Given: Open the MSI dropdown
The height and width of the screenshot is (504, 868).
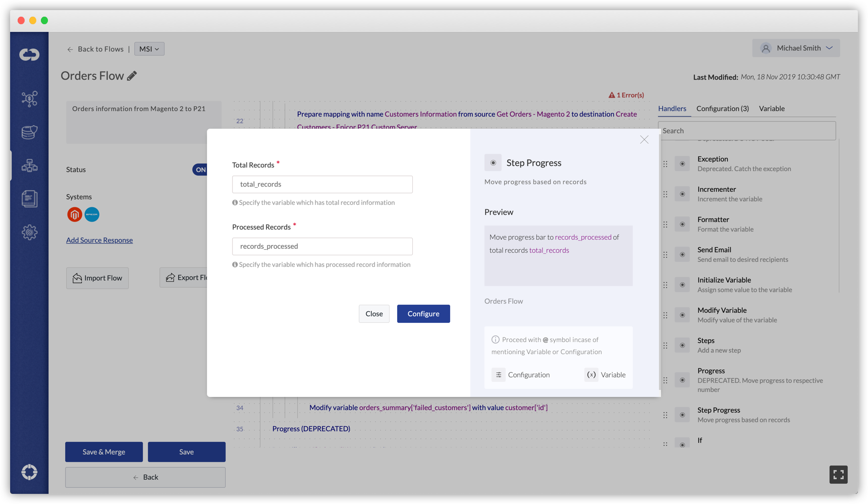Looking at the screenshot, I should 149,49.
